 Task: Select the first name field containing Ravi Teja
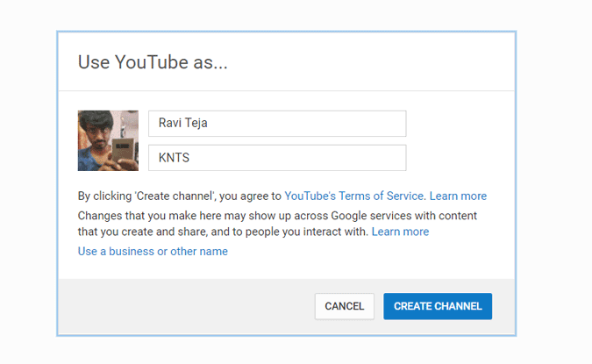pos(277,124)
